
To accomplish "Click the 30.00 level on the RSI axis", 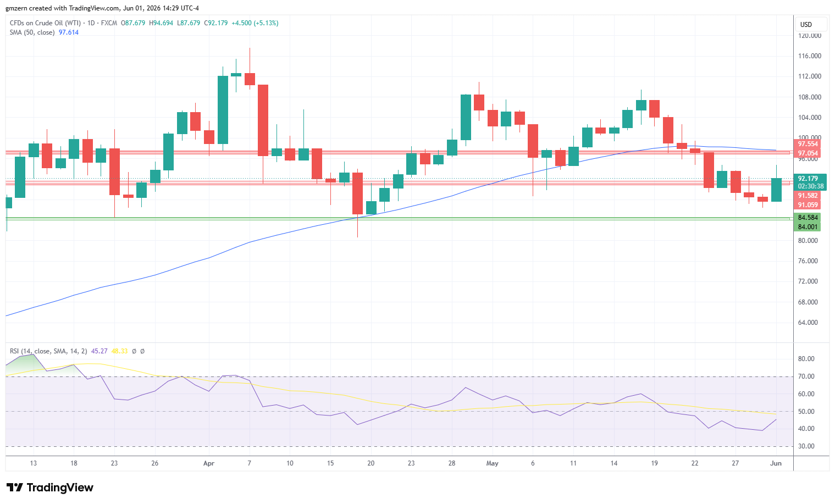I will click(x=806, y=446).
